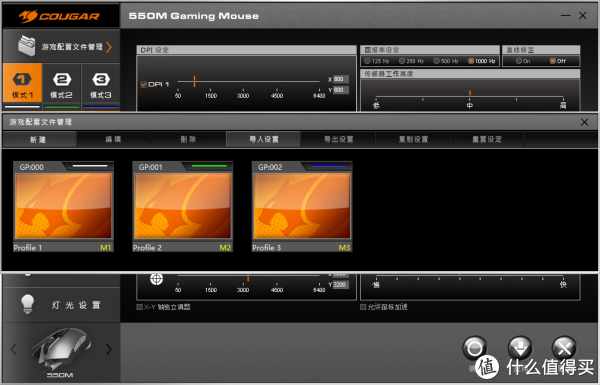Click the cancel X round button

click(564, 348)
